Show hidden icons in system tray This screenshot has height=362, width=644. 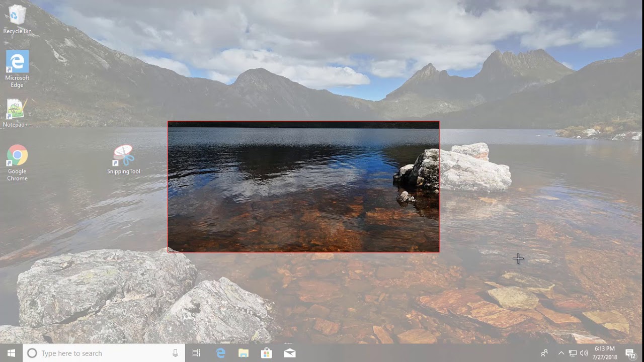pyautogui.click(x=561, y=353)
